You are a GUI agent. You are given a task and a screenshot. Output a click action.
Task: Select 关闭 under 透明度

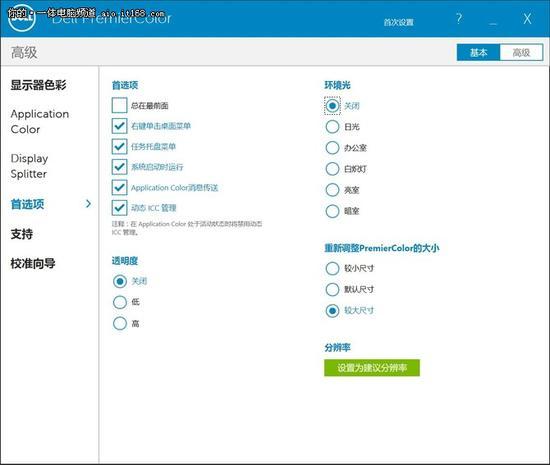[x=120, y=281]
